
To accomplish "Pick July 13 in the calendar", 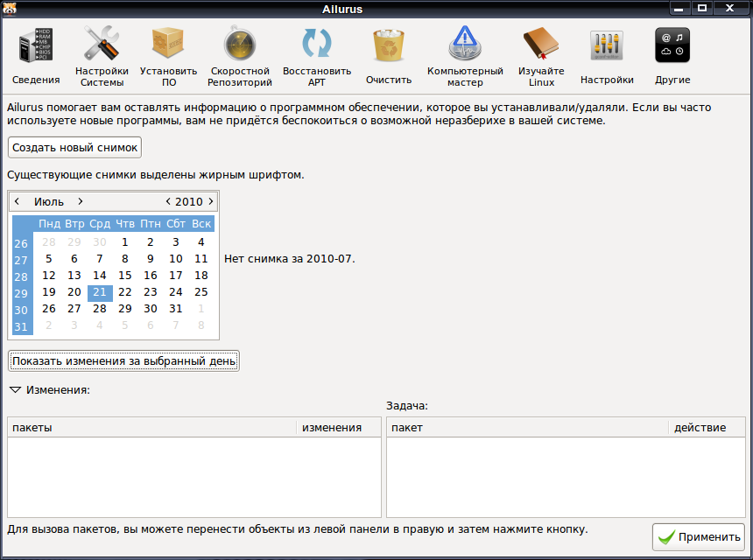I will pyautogui.click(x=74, y=276).
